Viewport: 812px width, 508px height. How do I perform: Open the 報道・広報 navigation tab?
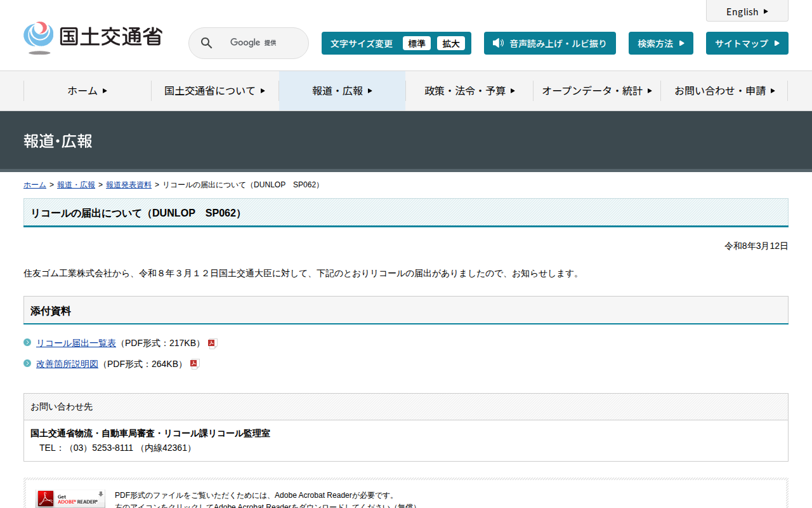click(342, 91)
